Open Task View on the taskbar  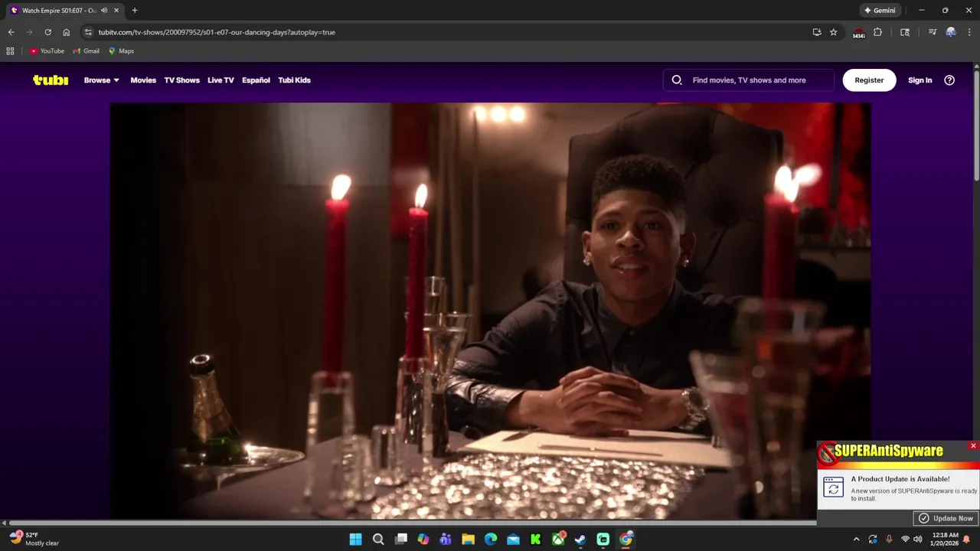[400, 540]
